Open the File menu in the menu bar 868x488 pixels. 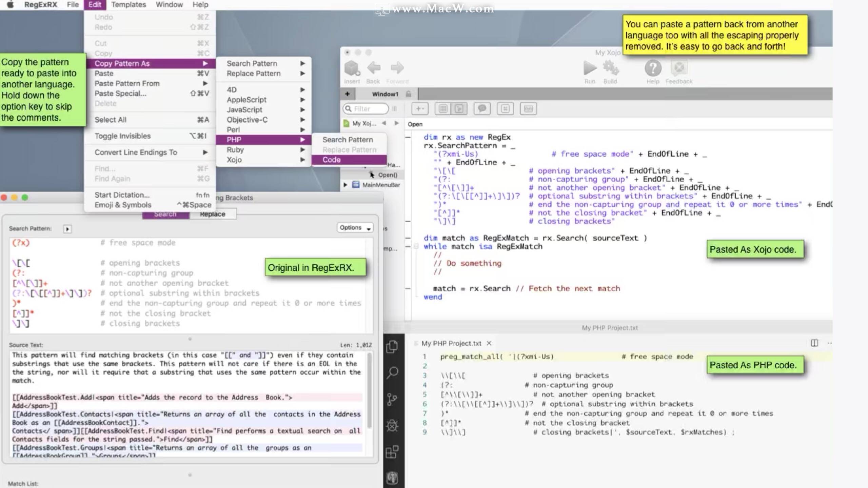pos(73,5)
